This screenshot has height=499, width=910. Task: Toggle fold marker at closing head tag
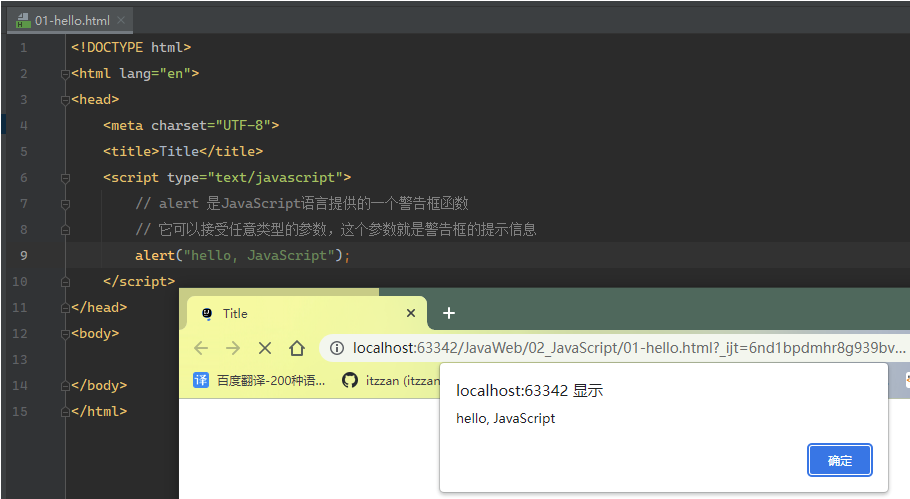coord(66,308)
